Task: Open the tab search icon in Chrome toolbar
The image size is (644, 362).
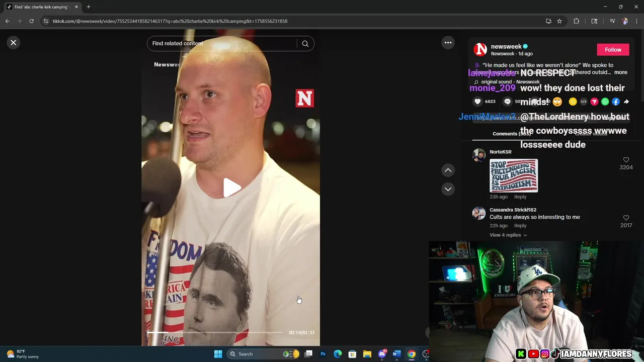Action: coord(594,21)
